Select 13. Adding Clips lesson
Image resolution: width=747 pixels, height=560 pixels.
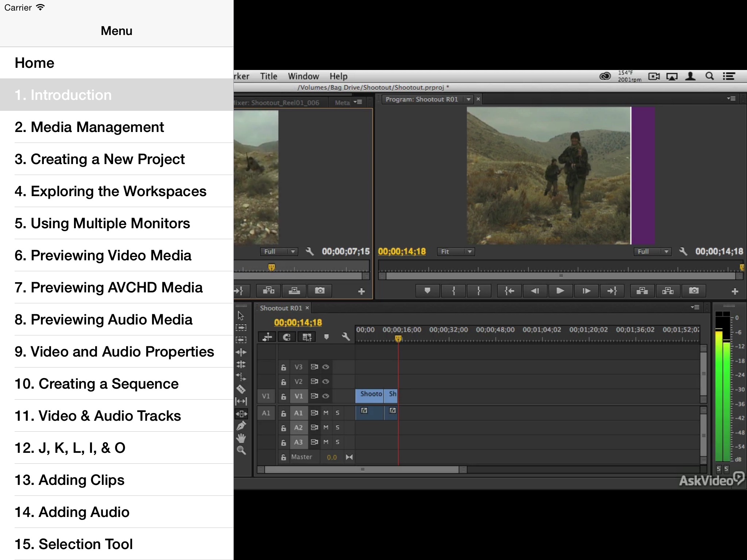(69, 480)
